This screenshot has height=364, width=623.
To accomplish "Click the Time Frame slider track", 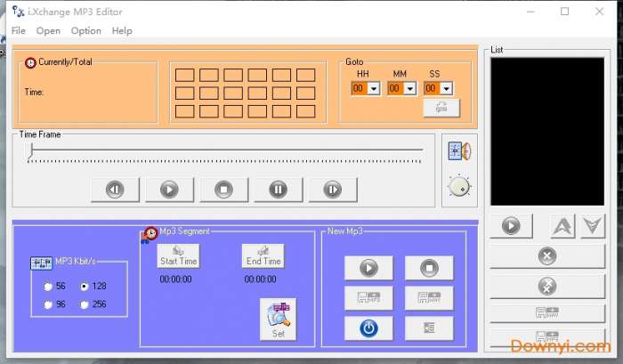I will point(225,155).
